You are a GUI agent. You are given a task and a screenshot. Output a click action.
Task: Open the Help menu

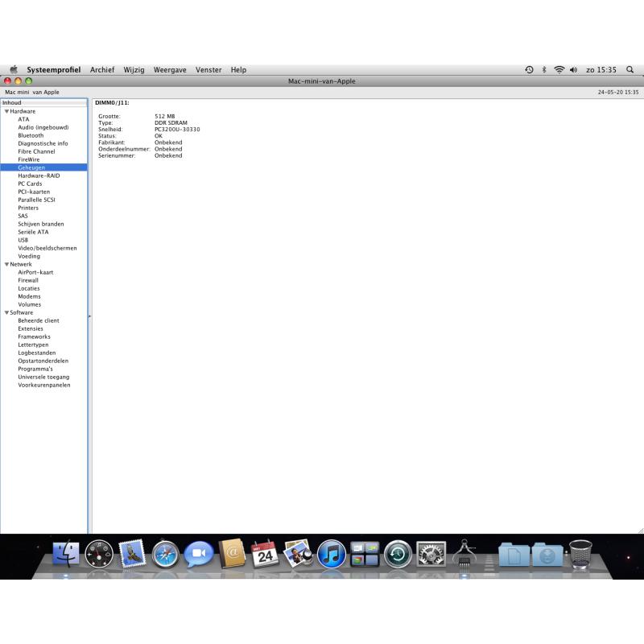[x=238, y=70]
